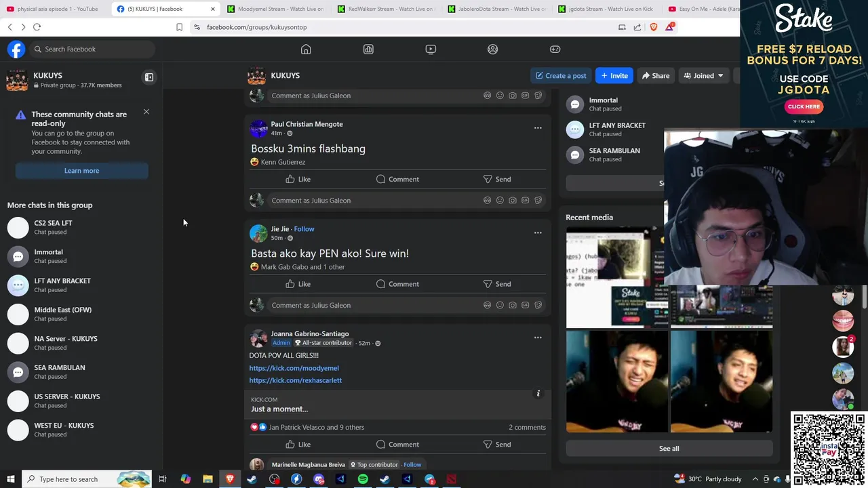Open options menu on Jie Jie post

point(538,232)
